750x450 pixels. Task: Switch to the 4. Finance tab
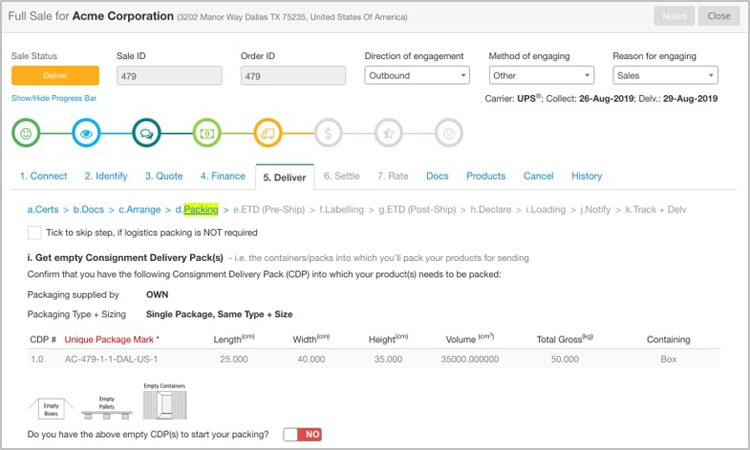[223, 176]
